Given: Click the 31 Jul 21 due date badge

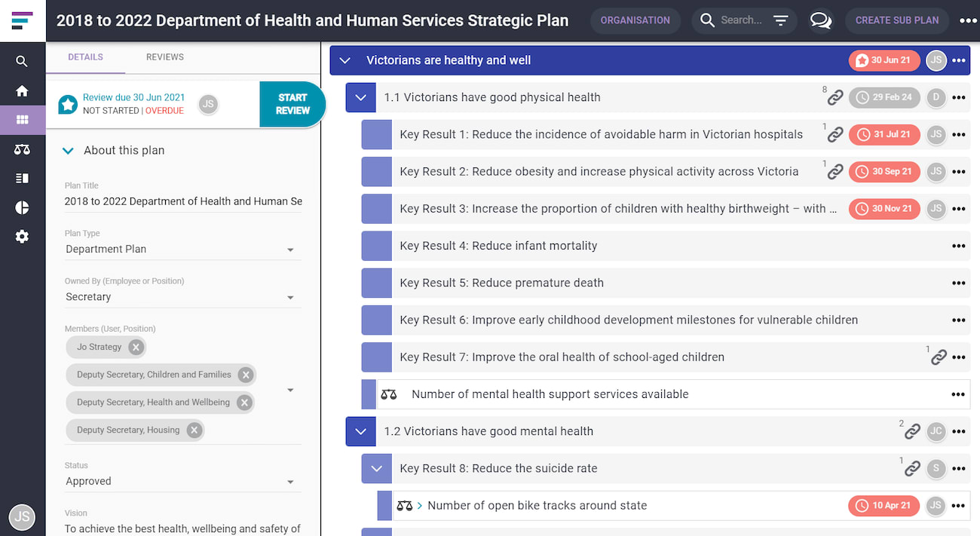Looking at the screenshot, I should pos(884,134).
